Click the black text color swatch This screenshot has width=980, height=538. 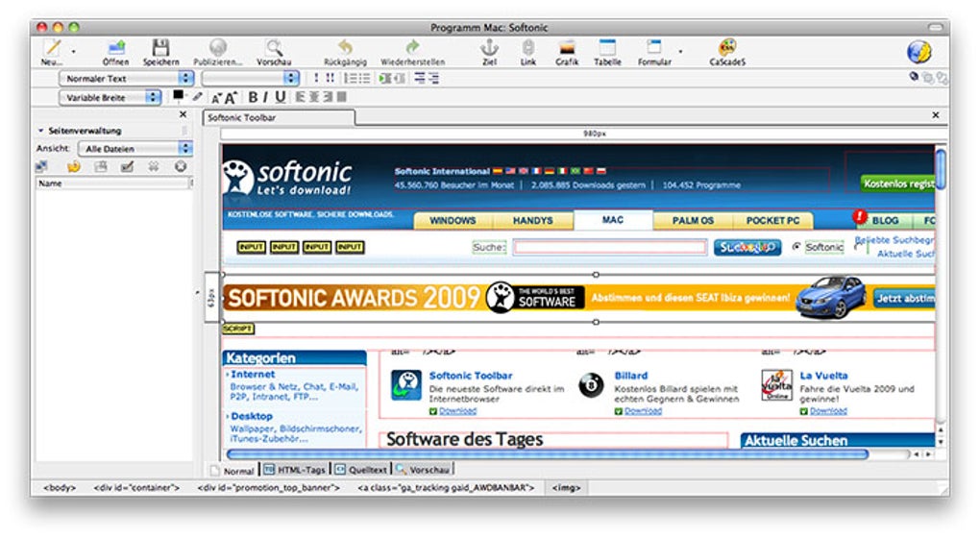178,95
